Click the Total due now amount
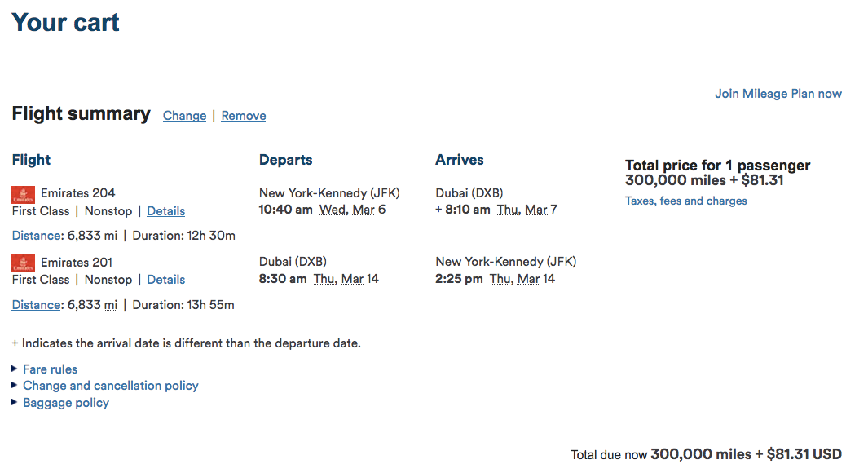Screen dimensions: 868x473 [746, 454]
